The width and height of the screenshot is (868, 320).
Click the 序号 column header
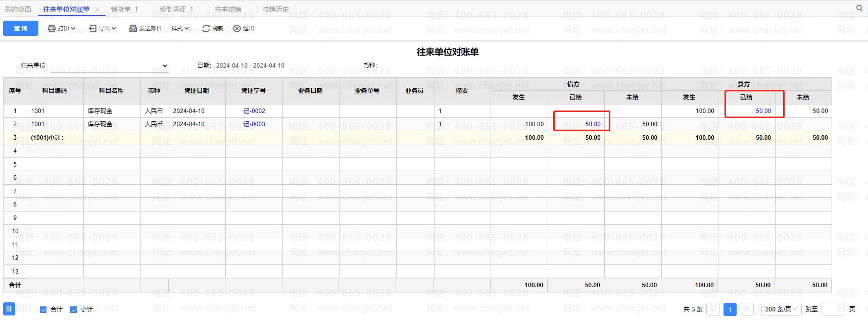pos(15,91)
